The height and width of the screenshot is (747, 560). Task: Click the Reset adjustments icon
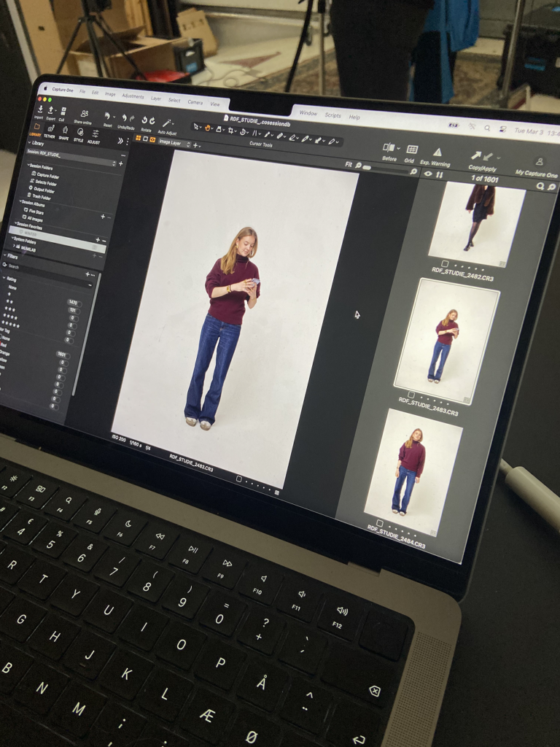(107, 115)
